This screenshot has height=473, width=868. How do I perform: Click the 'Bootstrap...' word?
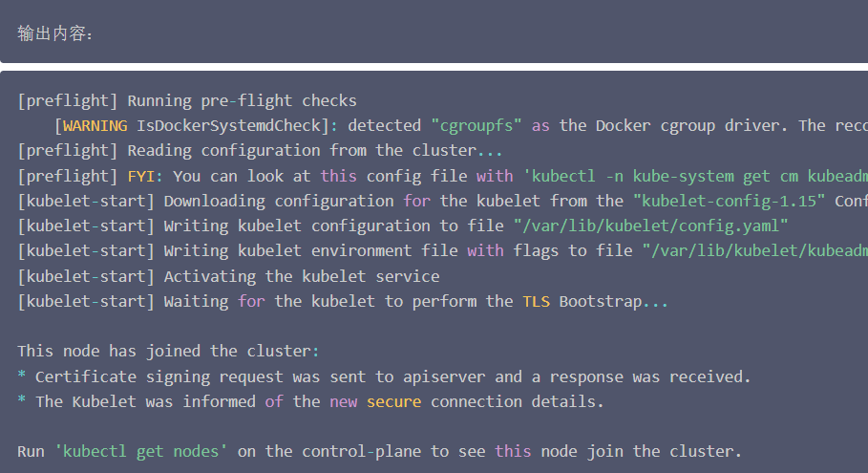click(613, 302)
